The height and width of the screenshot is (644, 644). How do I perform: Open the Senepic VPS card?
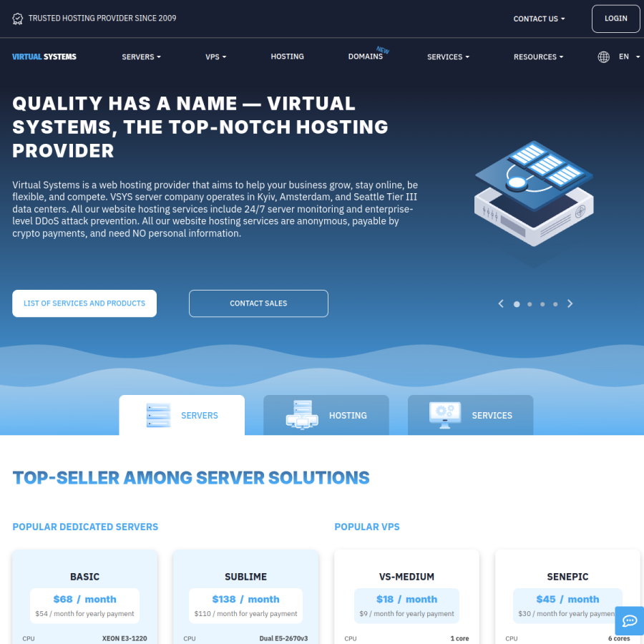click(x=567, y=597)
